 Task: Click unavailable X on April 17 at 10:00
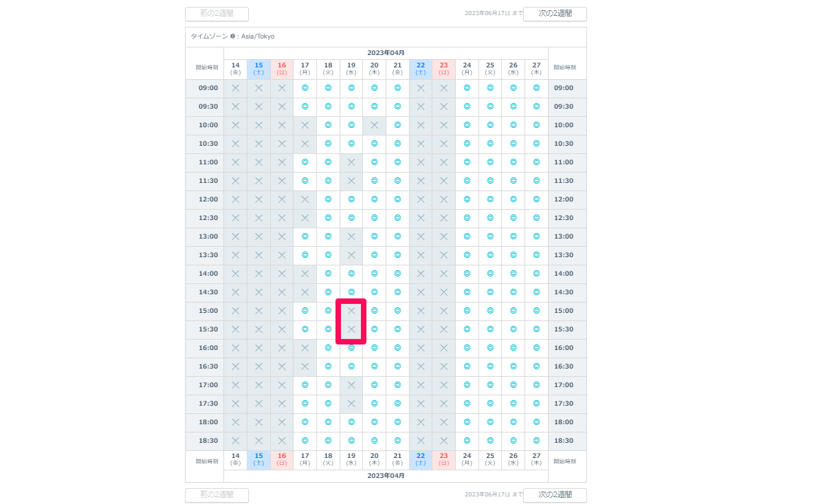pyautogui.click(x=305, y=125)
